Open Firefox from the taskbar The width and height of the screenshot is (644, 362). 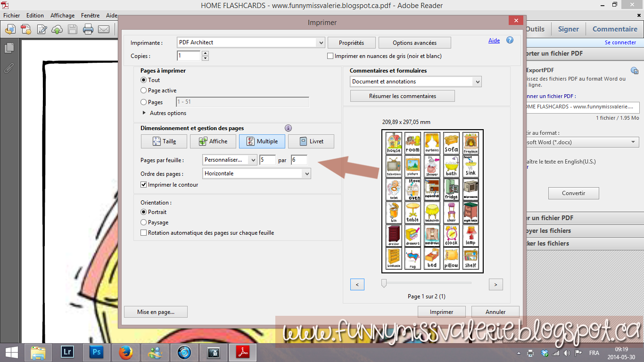(125, 352)
